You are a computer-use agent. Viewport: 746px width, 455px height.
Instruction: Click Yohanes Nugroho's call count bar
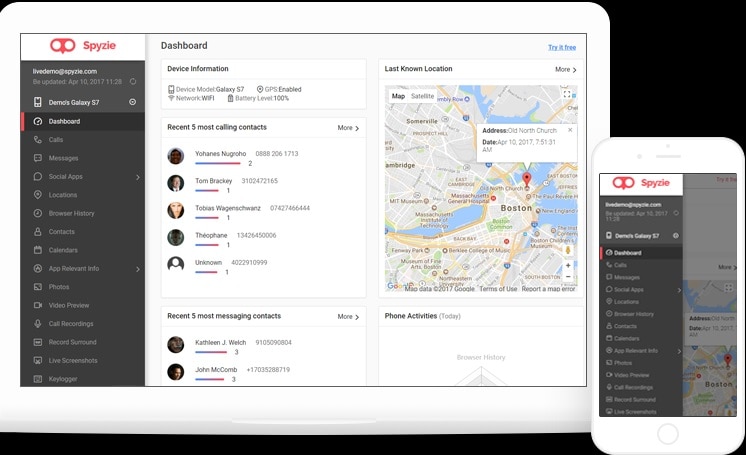(218, 163)
